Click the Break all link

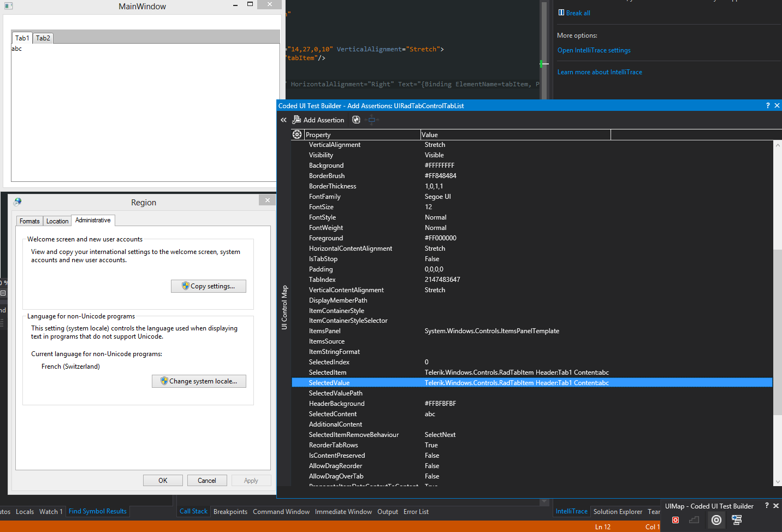(x=578, y=13)
